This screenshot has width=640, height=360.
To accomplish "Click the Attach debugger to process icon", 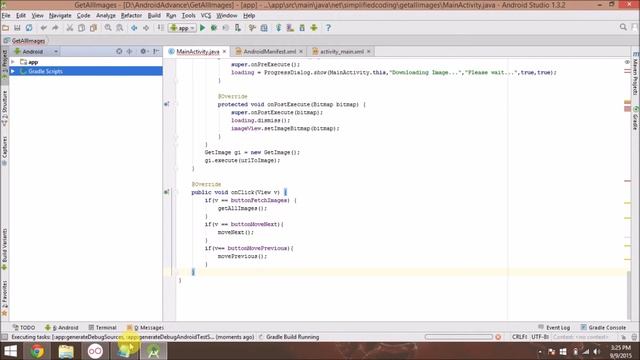I will [x=238, y=28].
